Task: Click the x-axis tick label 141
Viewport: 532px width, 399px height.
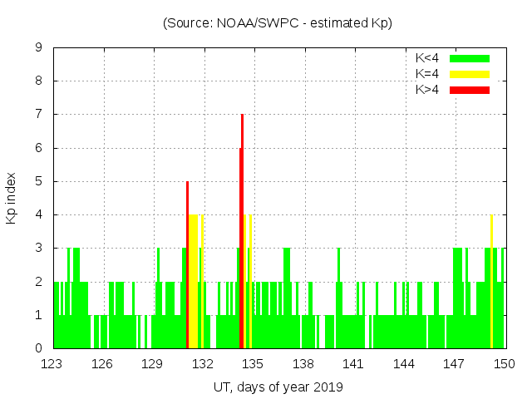Action: click(353, 364)
